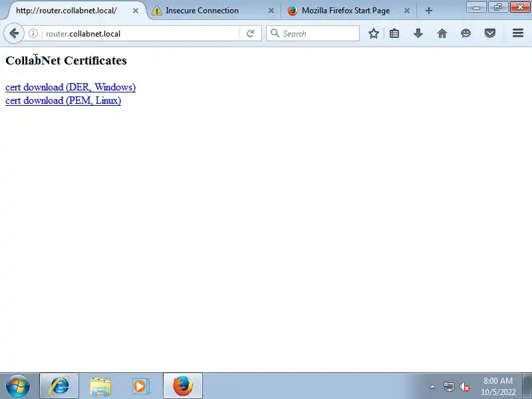Click the Firefox taskbar icon

click(183, 386)
